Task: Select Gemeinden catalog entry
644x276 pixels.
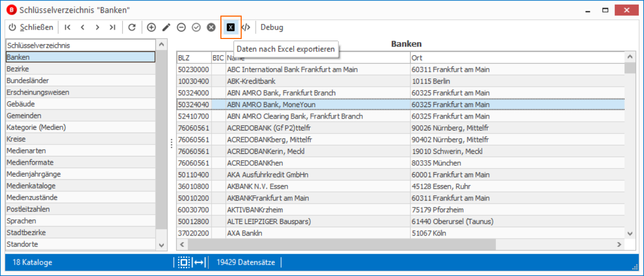Action: pyautogui.click(x=81, y=115)
